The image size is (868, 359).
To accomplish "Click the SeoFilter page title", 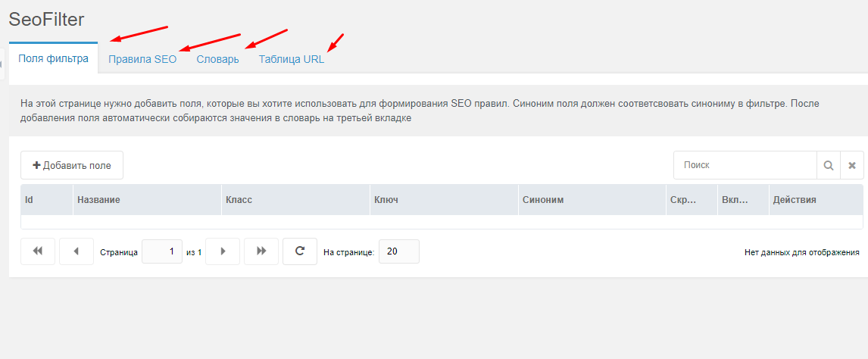I will 46,20.
